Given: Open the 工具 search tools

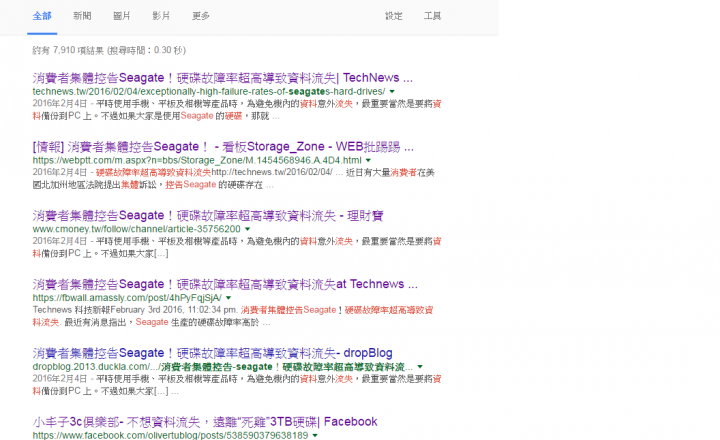Looking at the screenshot, I should click(432, 16).
